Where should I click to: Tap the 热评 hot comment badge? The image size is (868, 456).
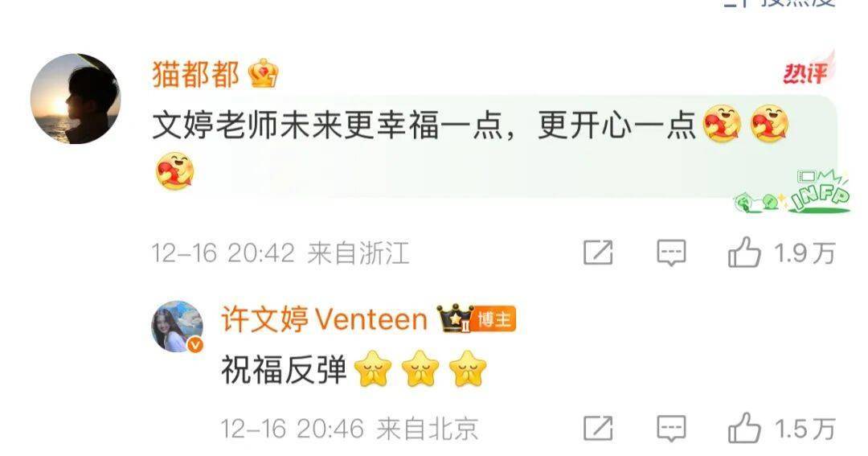[x=807, y=70]
